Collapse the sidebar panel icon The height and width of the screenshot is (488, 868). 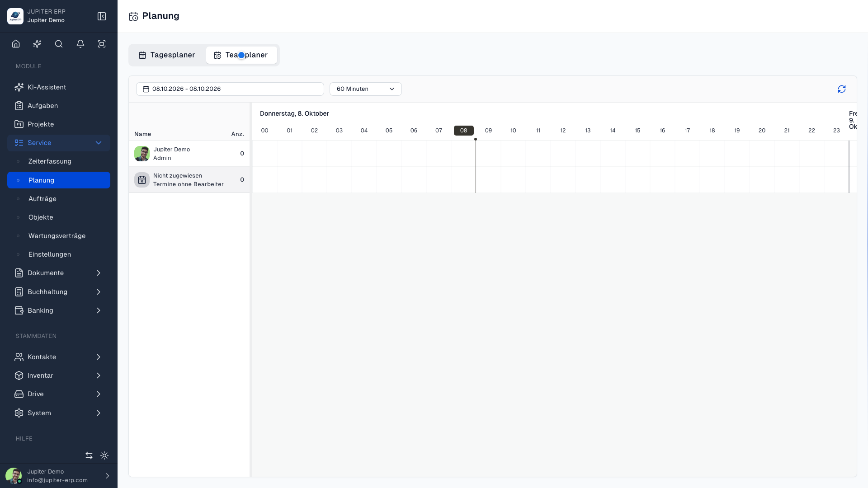(x=102, y=16)
